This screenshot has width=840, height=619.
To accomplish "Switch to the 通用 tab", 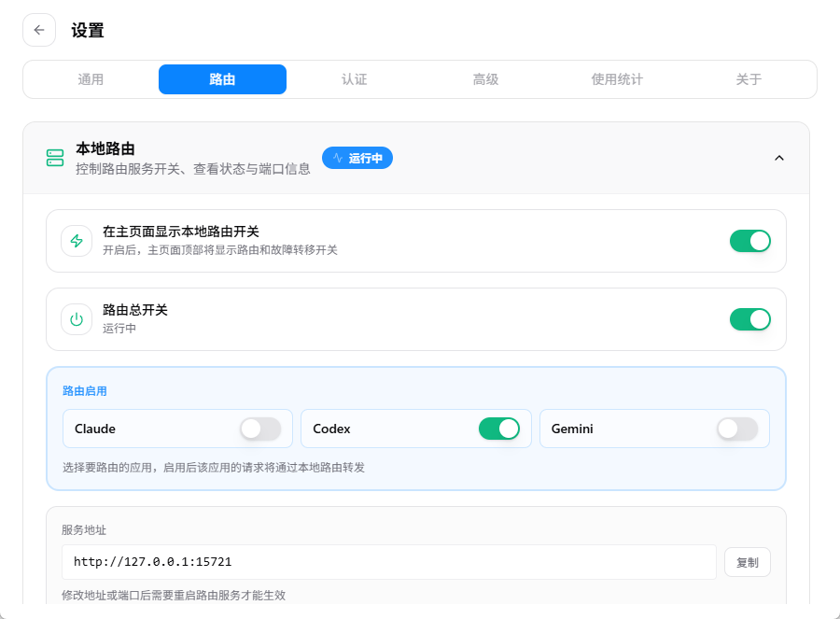I will [91, 79].
